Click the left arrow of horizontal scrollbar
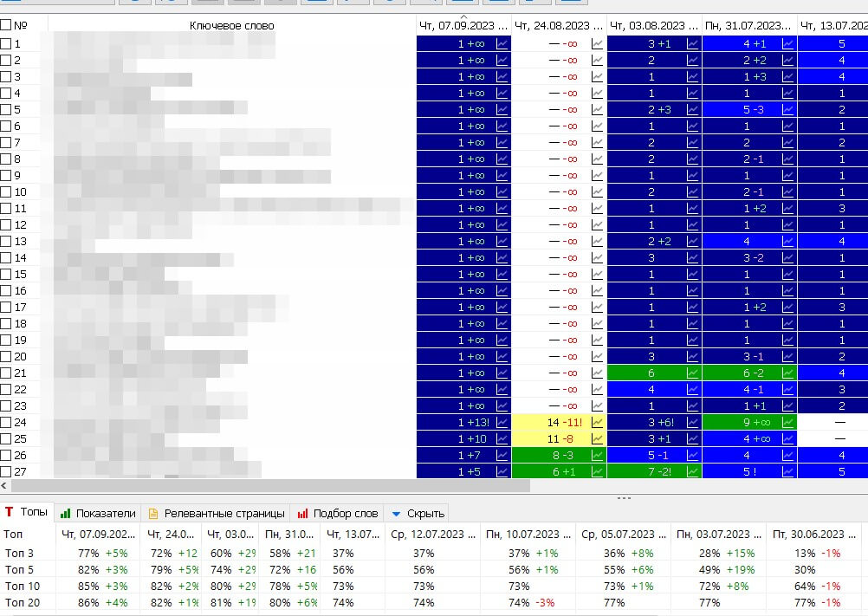The image size is (868, 616). [4, 486]
